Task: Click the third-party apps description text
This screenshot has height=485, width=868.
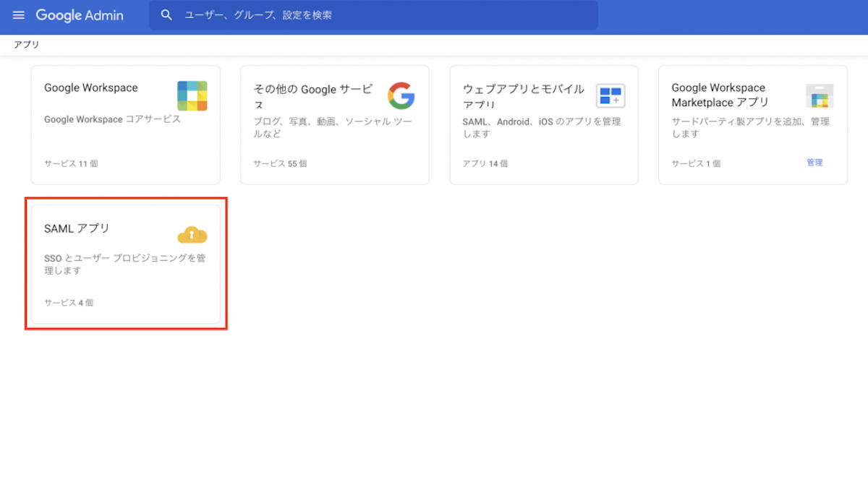Action: click(x=750, y=128)
